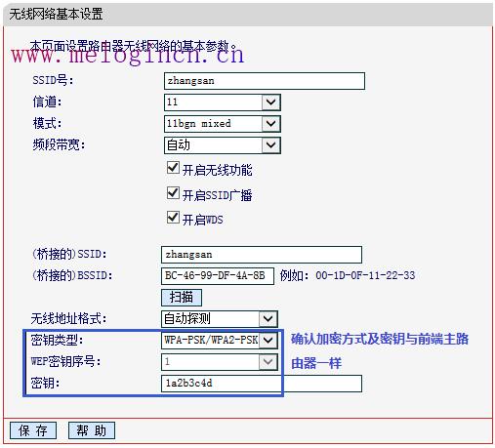Click the 保存 save button
Viewport: 495px width, 448px height.
coord(33,430)
